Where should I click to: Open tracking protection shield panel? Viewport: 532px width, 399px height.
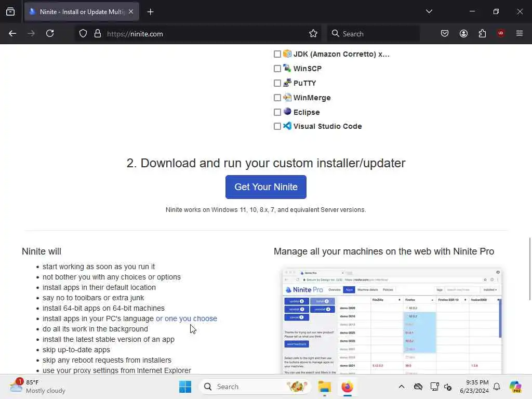click(x=83, y=34)
